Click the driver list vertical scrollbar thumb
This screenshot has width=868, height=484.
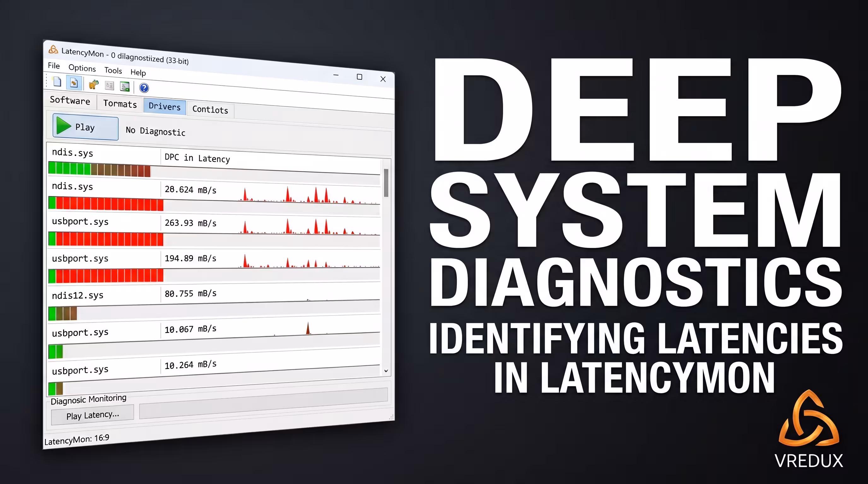pyautogui.click(x=386, y=183)
